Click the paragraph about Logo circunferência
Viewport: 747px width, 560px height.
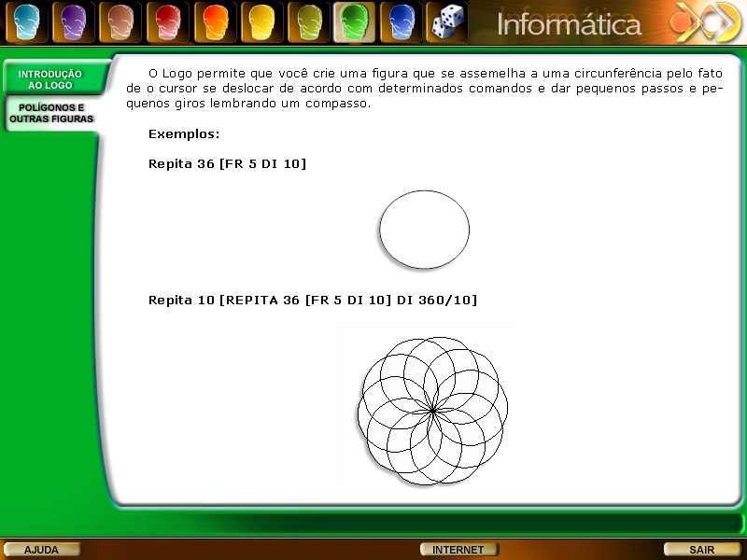(425, 88)
